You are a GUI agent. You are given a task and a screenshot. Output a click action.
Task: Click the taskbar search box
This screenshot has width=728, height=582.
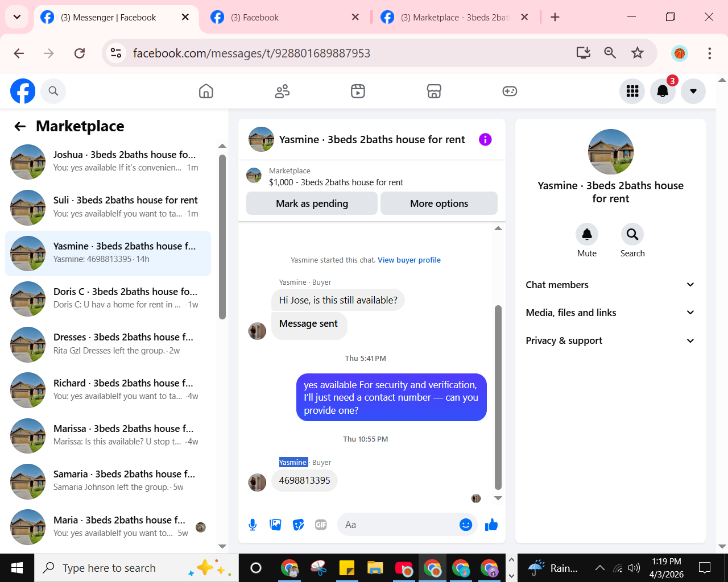click(x=136, y=568)
